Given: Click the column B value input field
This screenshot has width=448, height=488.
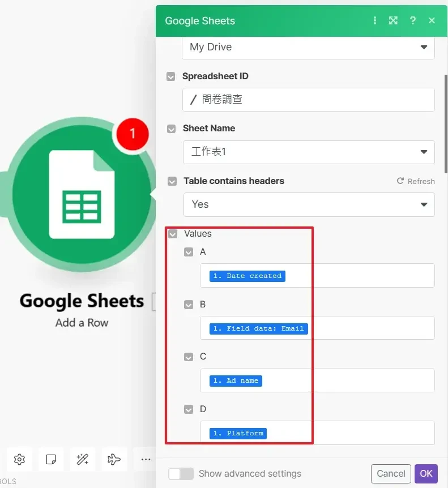Looking at the screenshot, I should [317, 328].
